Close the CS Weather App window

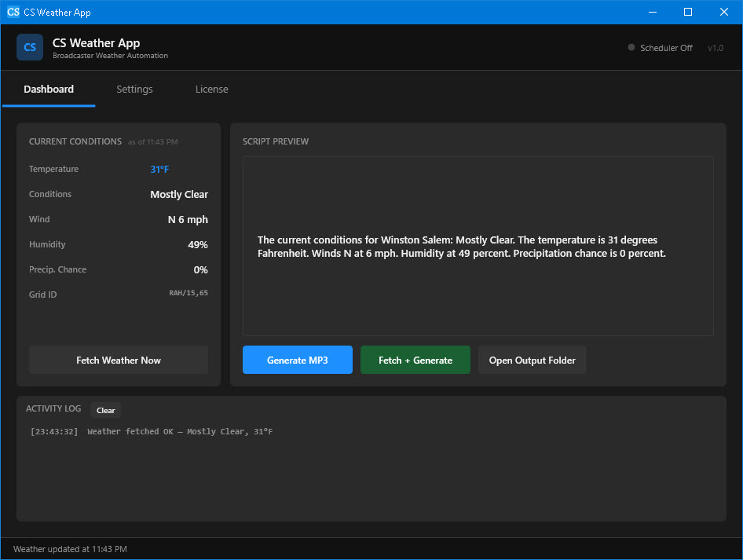pyautogui.click(x=724, y=12)
